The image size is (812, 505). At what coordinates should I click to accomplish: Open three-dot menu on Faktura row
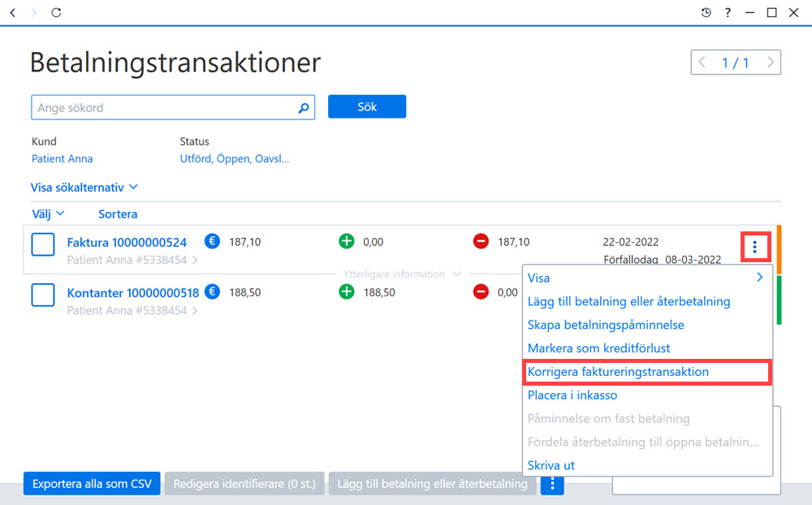pos(755,247)
